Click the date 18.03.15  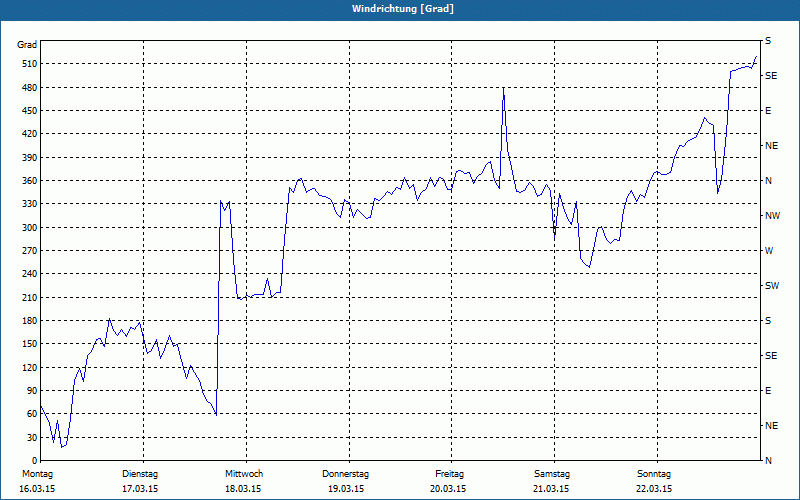pos(243,489)
